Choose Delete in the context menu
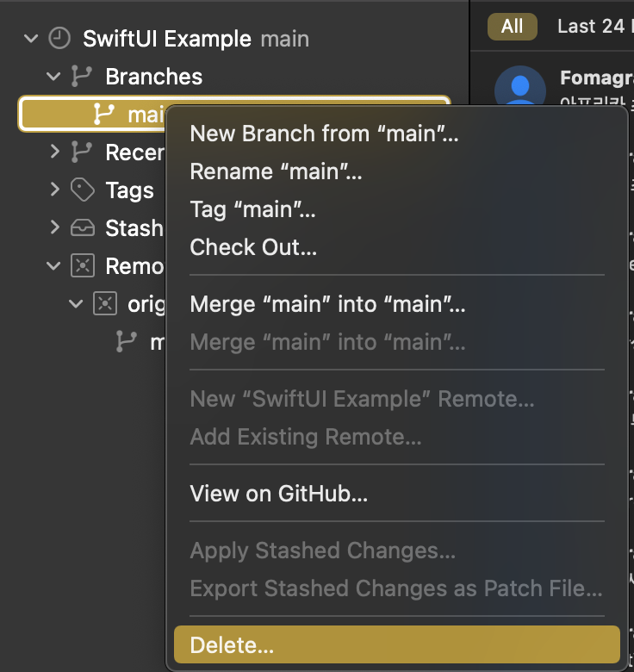634x672 pixels. 397,644
